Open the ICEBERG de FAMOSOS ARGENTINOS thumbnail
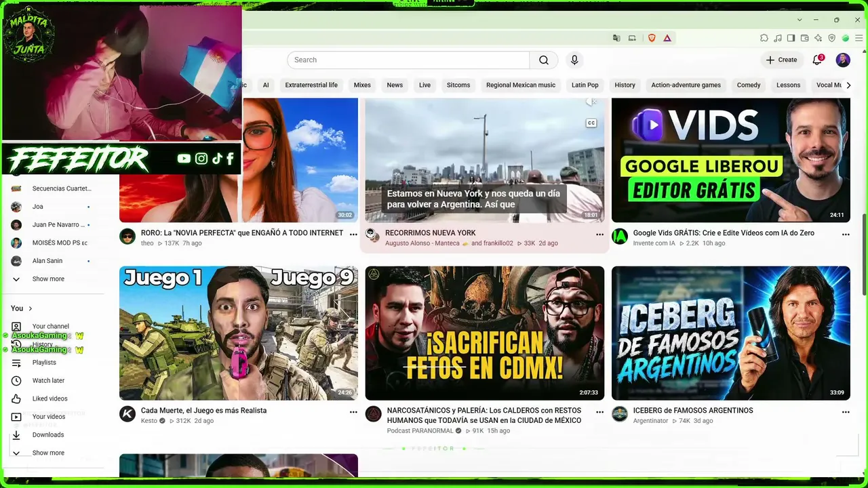Viewport: 868px width, 488px height. coord(731,333)
